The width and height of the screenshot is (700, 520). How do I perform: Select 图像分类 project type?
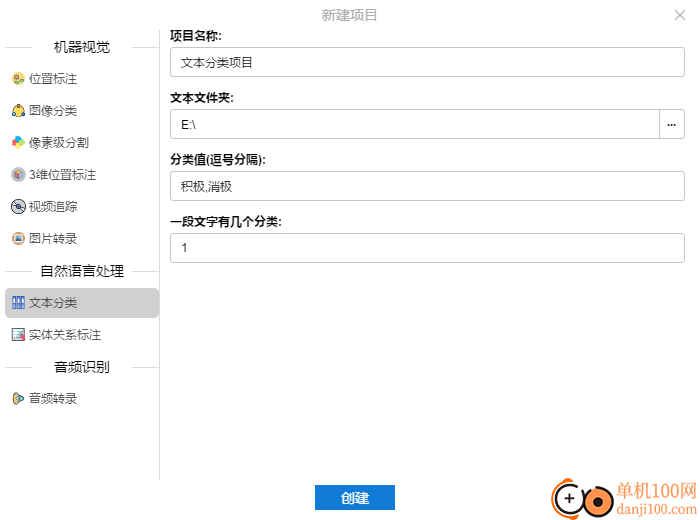pos(82,111)
